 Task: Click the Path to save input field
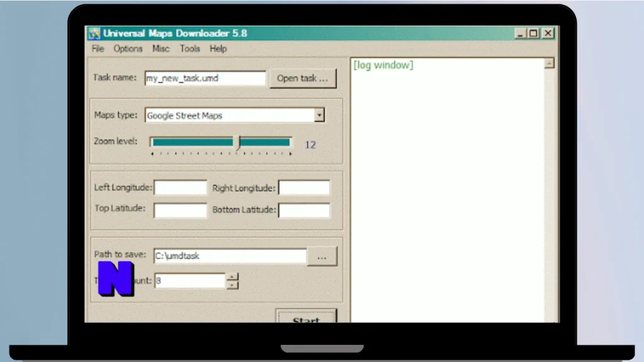coord(230,256)
